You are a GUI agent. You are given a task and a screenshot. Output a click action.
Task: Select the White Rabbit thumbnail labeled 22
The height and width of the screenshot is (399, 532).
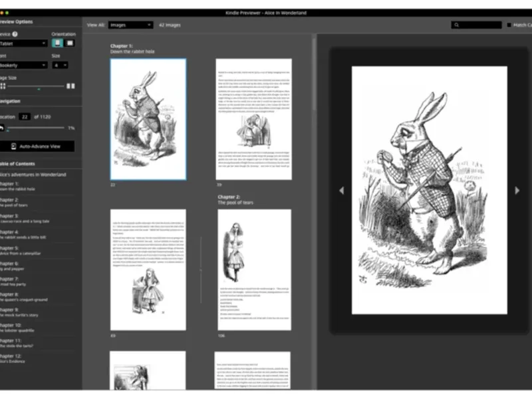point(148,119)
